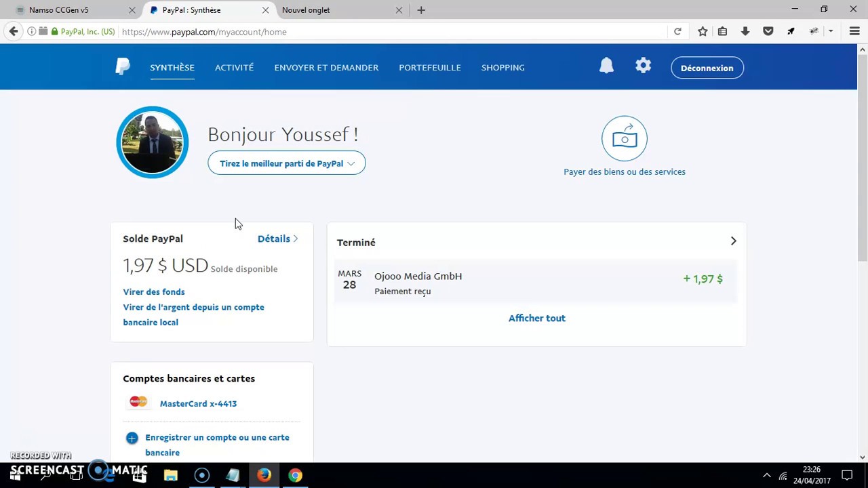The width and height of the screenshot is (868, 488).
Task: Open the bookmarks list icon
Action: point(723,31)
